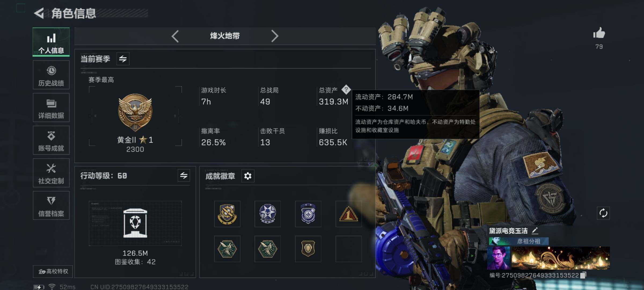Go back using the top-left arrow

point(39,13)
